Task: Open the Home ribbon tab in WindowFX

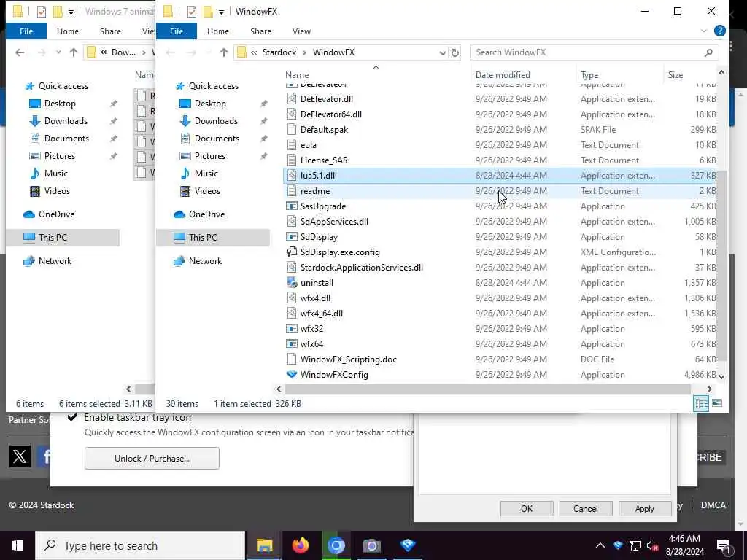Action: click(217, 31)
